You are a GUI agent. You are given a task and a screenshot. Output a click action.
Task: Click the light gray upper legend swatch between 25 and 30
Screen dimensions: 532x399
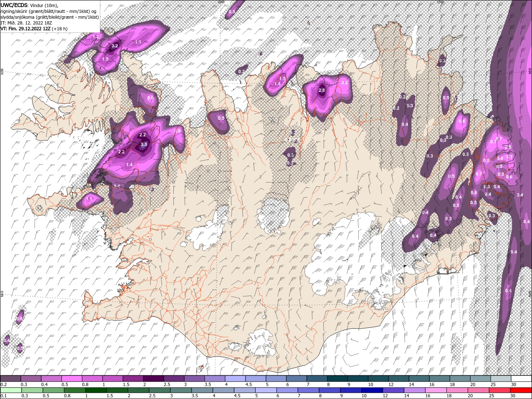(500, 379)
